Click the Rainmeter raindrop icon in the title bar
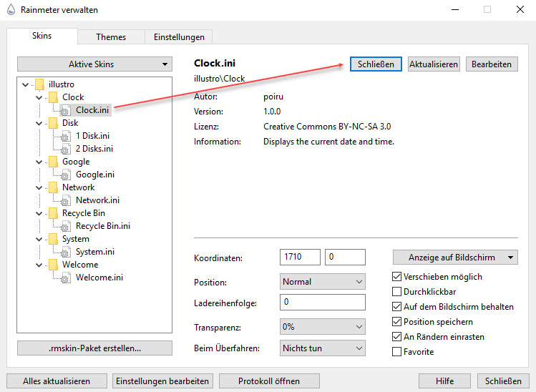The height and width of the screenshot is (392, 536). tap(11, 9)
